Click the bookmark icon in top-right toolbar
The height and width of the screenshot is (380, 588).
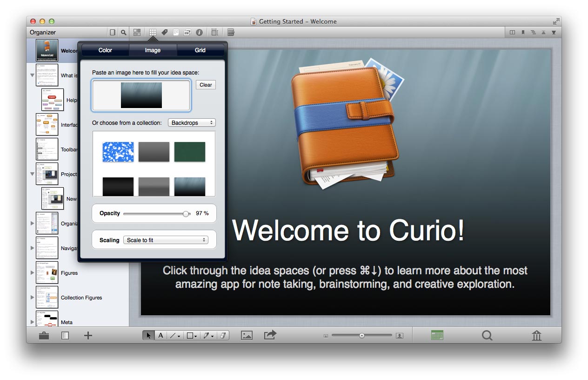click(x=523, y=33)
